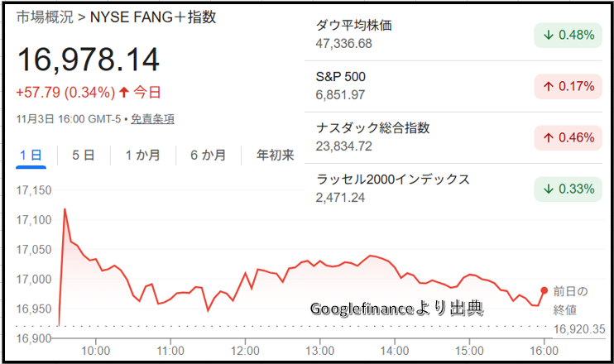The image size is (614, 364).
Task: Click the red 0.46% up badge
Action: point(567,137)
